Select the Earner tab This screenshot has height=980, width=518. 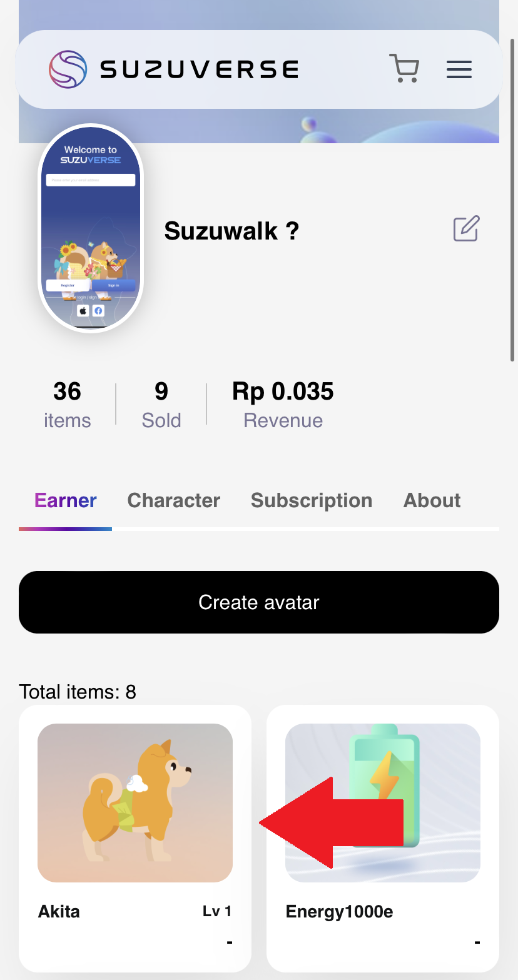pyautogui.click(x=66, y=500)
